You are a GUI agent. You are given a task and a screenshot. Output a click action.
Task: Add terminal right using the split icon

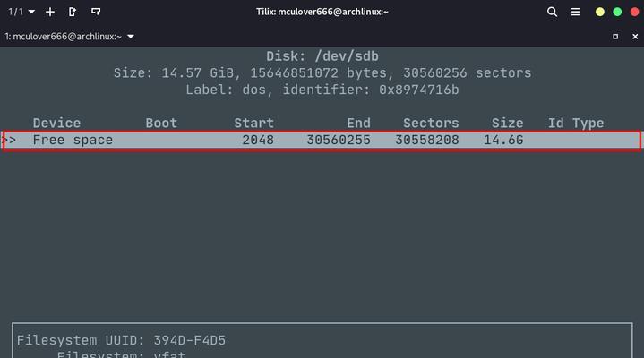(73, 12)
